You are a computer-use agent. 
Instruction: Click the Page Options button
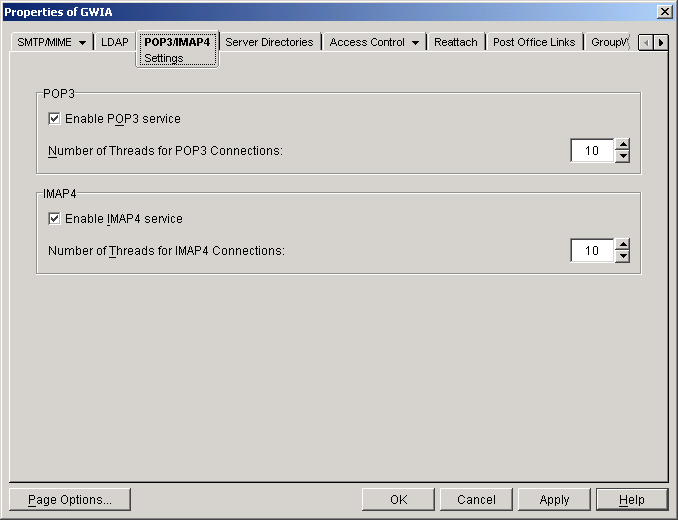pyautogui.click(x=70, y=500)
